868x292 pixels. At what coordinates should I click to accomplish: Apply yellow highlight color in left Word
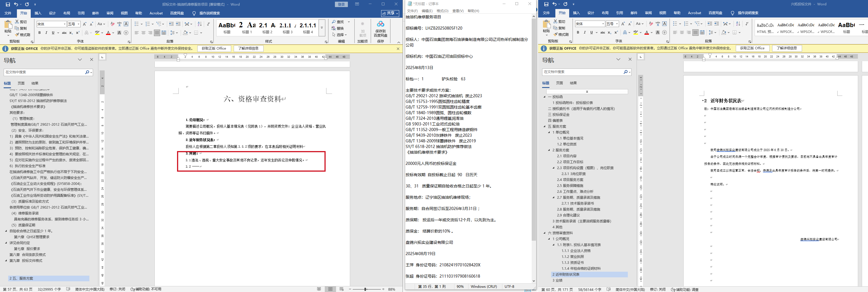click(97, 33)
